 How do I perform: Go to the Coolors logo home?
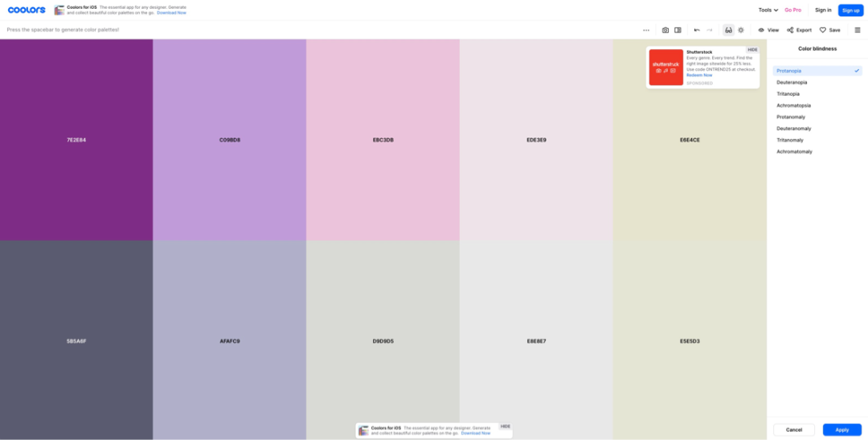click(x=27, y=10)
